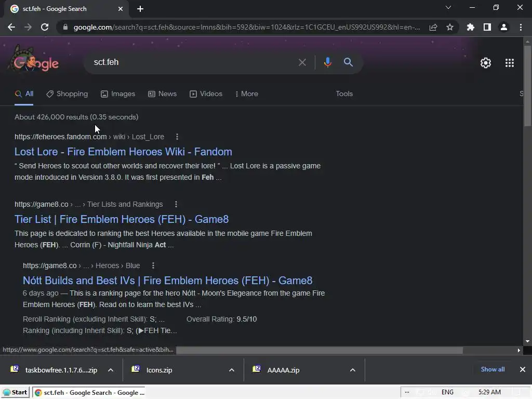View site information lock icon
The image size is (532, 399).
[x=65, y=27]
